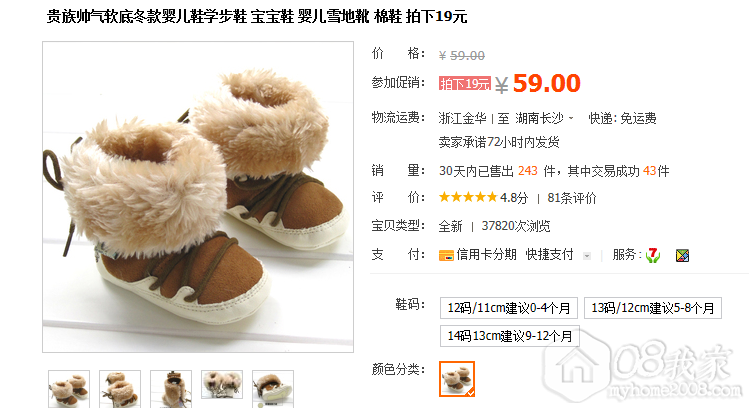Click the credit card installment icon
The width and height of the screenshot is (749, 408).
(x=446, y=255)
